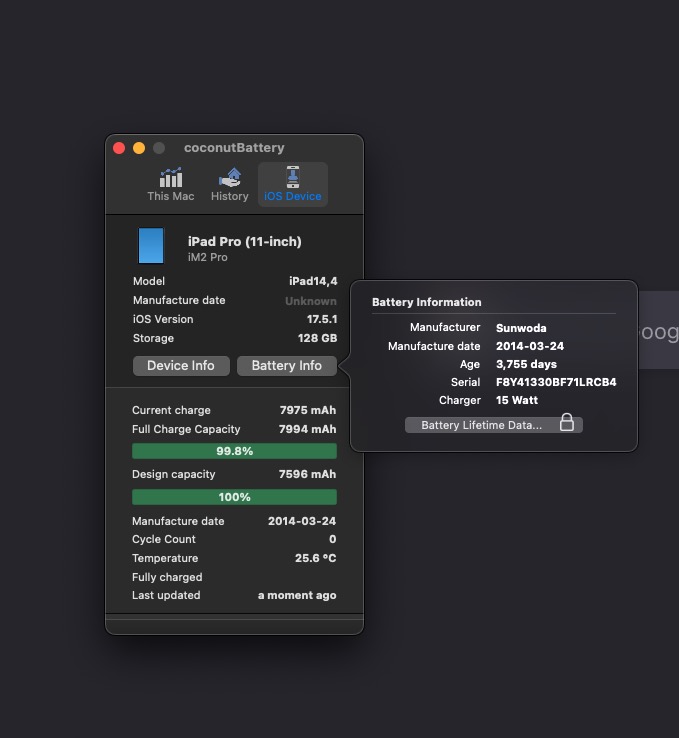Select current charge value 7975 mAh
The width and height of the screenshot is (679, 738).
[x=308, y=410]
